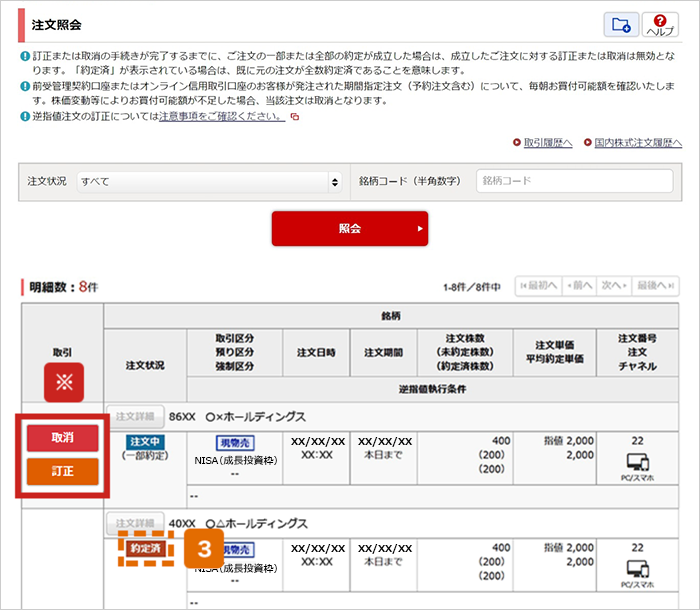Click the 注文照会 page title
700x610 pixels.
(56, 25)
